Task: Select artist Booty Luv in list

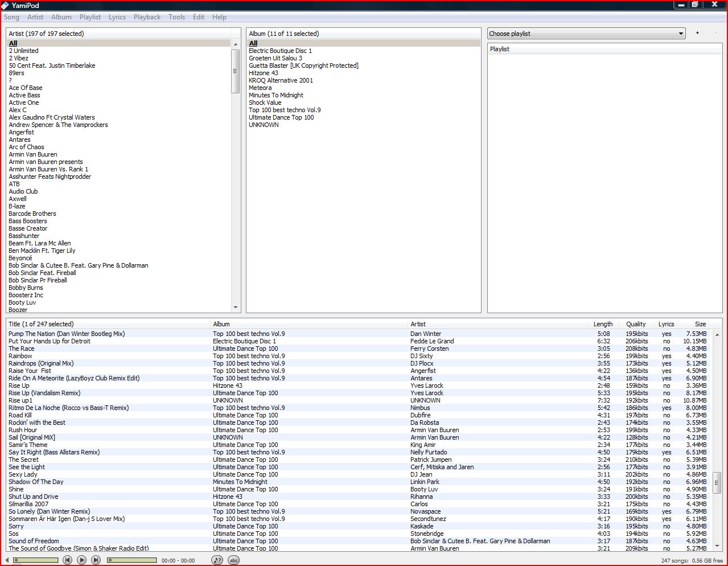Action: pyautogui.click(x=22, y=302)
